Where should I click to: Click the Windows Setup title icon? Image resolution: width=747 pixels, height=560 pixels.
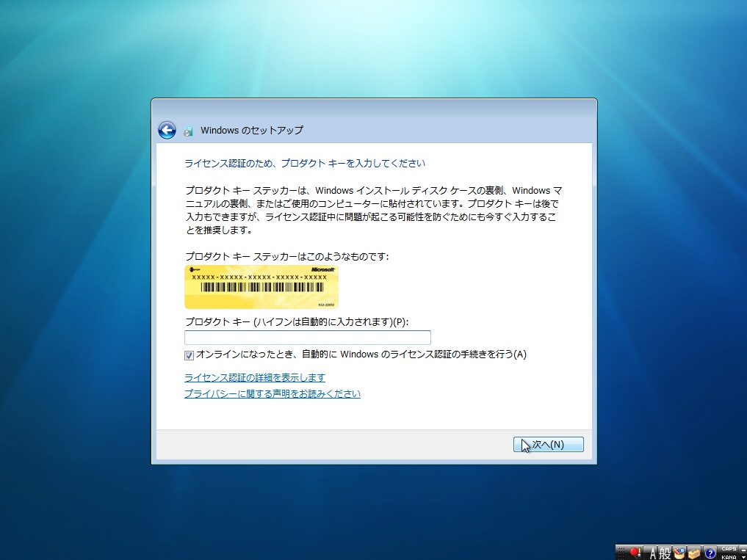coord(189,131)
